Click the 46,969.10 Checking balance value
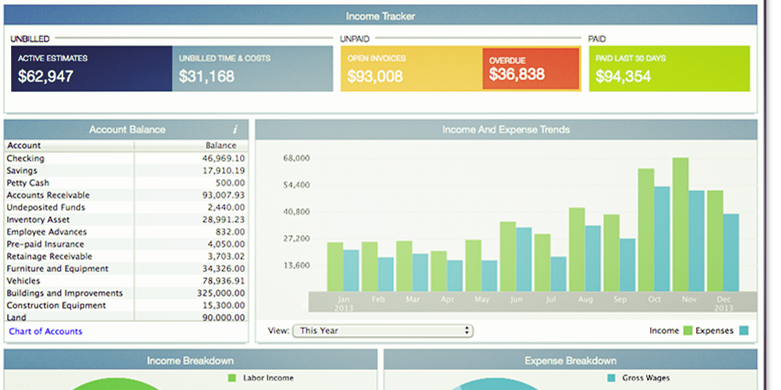Viewport: 781px width, 390px height. coord(224,158)
